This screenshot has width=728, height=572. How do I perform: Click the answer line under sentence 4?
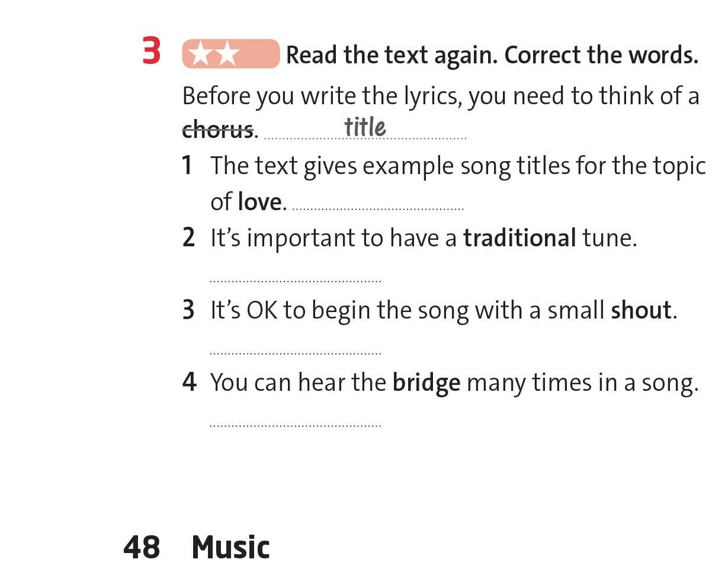295,425
